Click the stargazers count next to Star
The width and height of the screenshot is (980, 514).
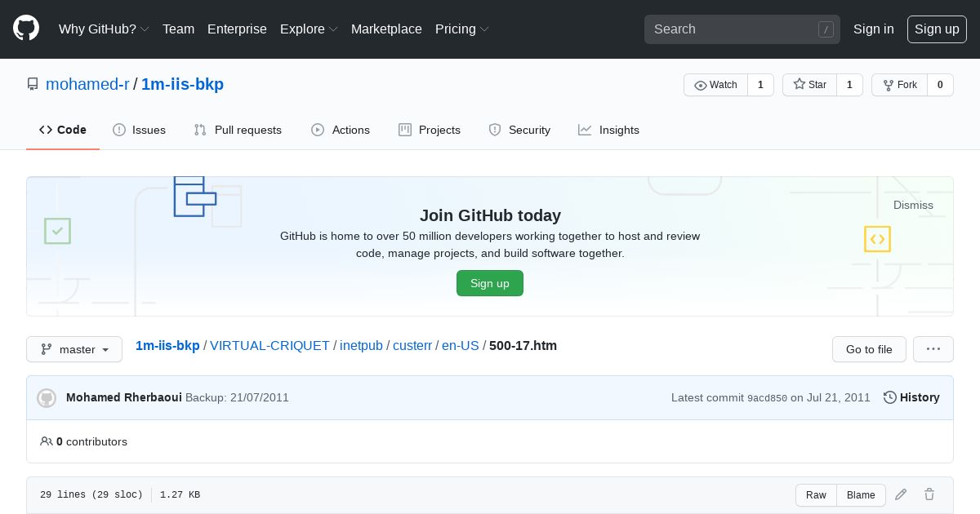tap(849, 85)
